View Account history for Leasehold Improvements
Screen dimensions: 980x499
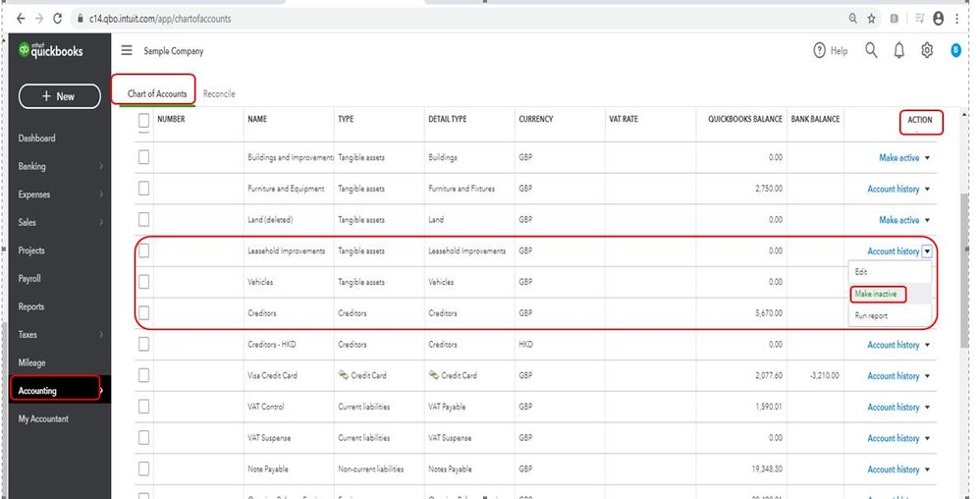tap(894, 251)
